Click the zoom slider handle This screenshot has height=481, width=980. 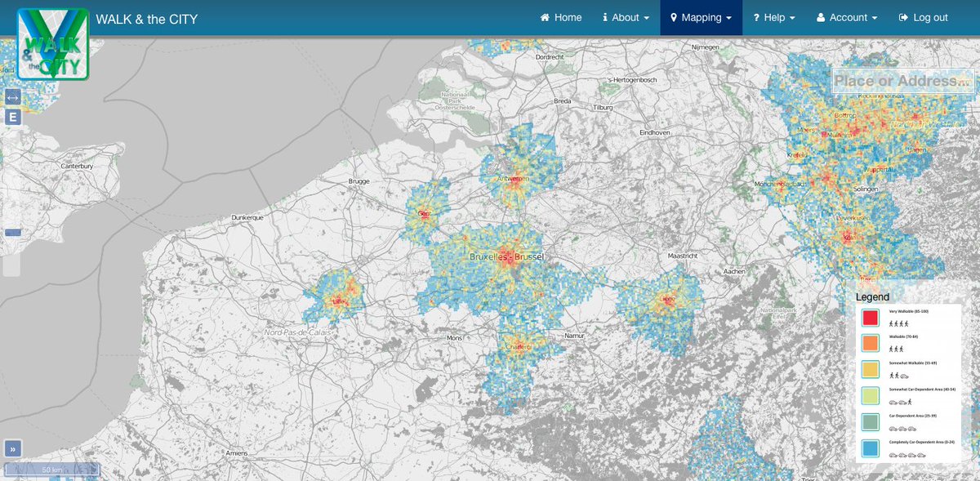13,233
